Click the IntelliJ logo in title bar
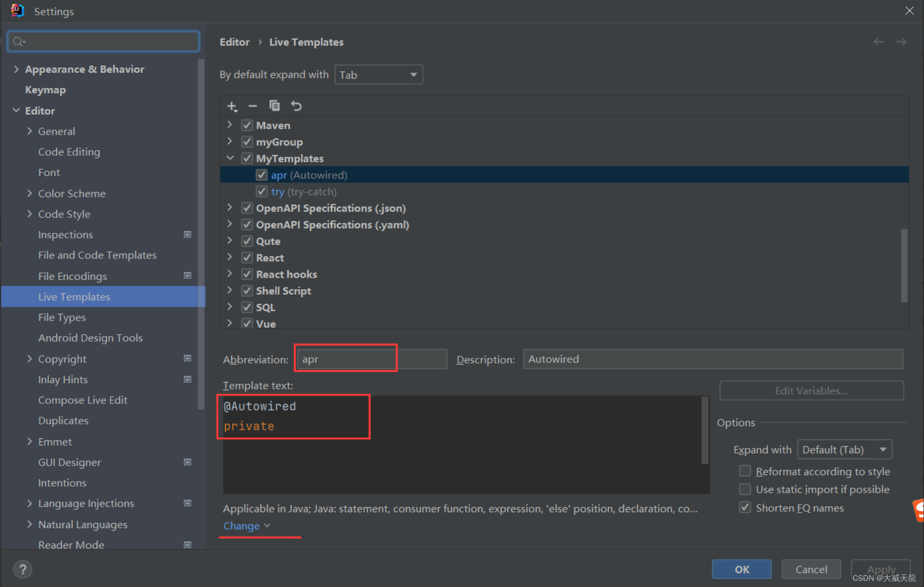 17,11
